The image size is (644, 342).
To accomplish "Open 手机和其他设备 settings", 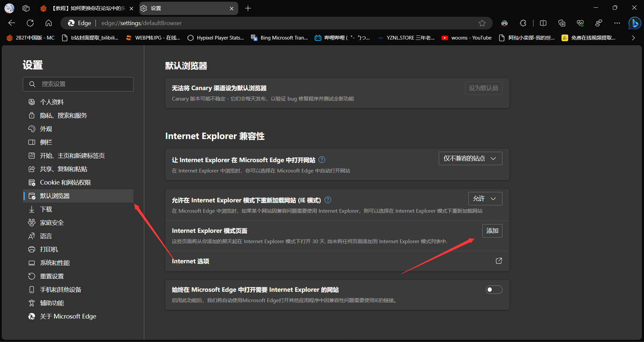I will click(x=78, y=290).
